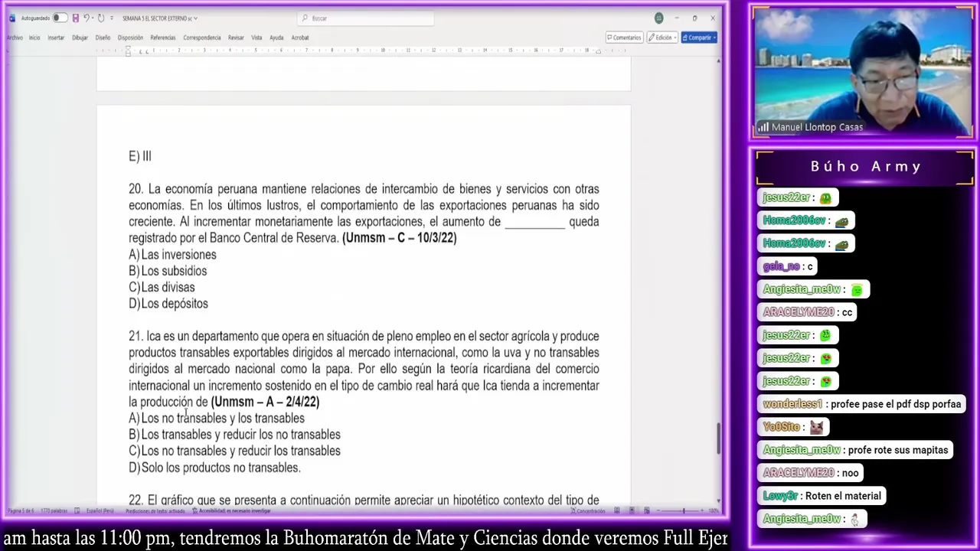
Task: Open the Archivo menu
Action: (x=15, y=37)
